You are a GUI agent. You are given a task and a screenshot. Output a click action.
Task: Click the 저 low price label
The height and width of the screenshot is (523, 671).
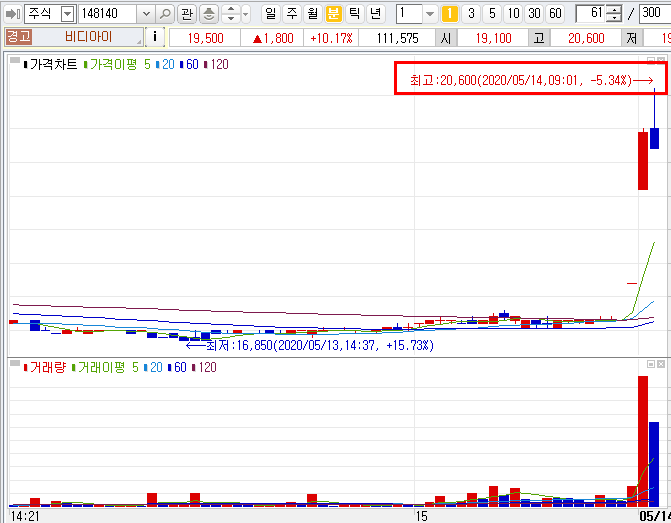tap(632, 39)
